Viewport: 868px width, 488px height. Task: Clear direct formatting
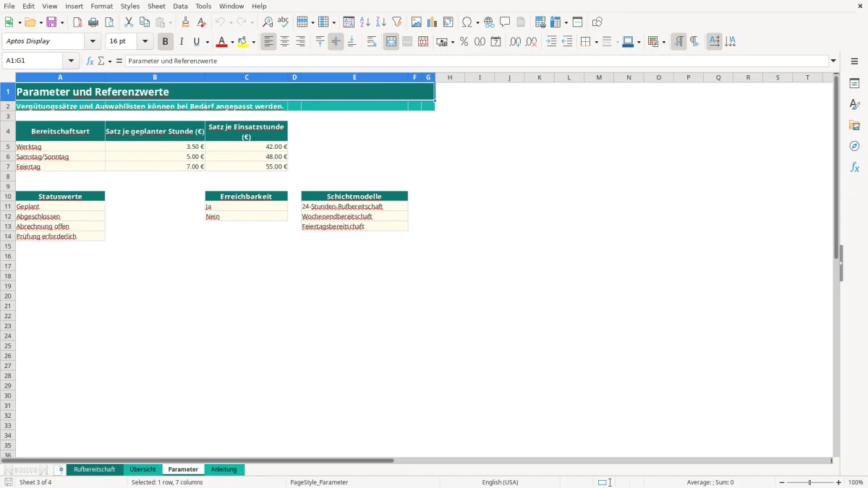pos(202,22)
